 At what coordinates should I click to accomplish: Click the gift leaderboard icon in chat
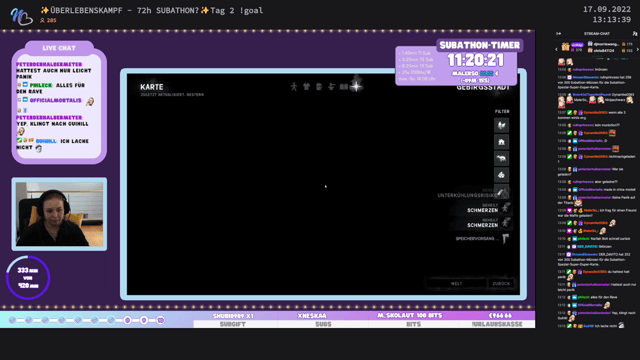[x=565, y=47]
